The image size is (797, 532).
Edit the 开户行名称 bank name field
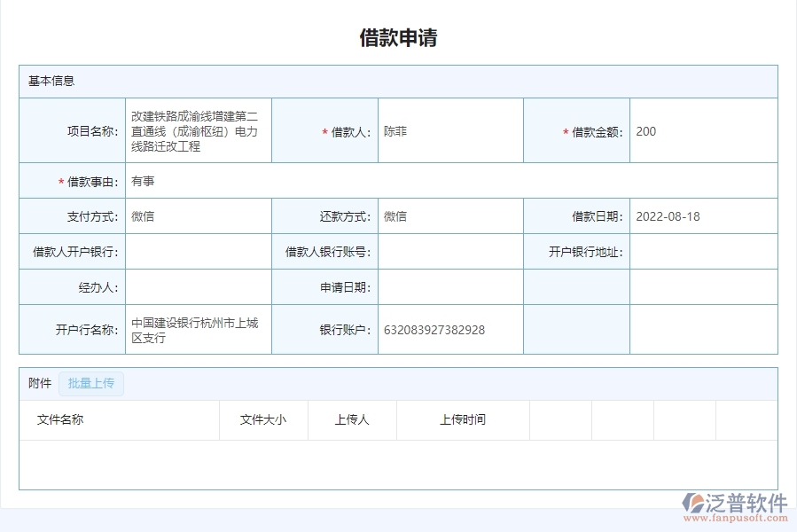197,328
